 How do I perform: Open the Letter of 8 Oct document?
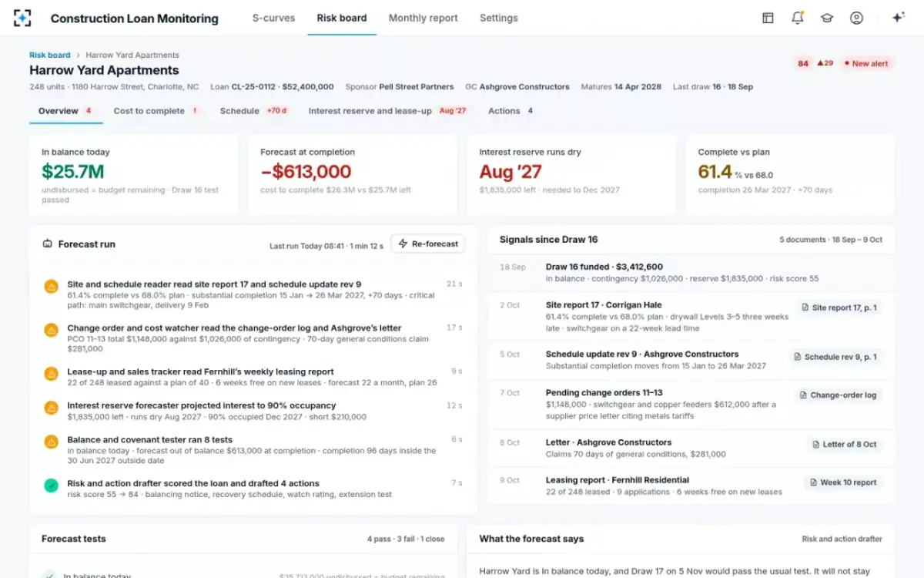pyautogui.click(x=845, y=444)
